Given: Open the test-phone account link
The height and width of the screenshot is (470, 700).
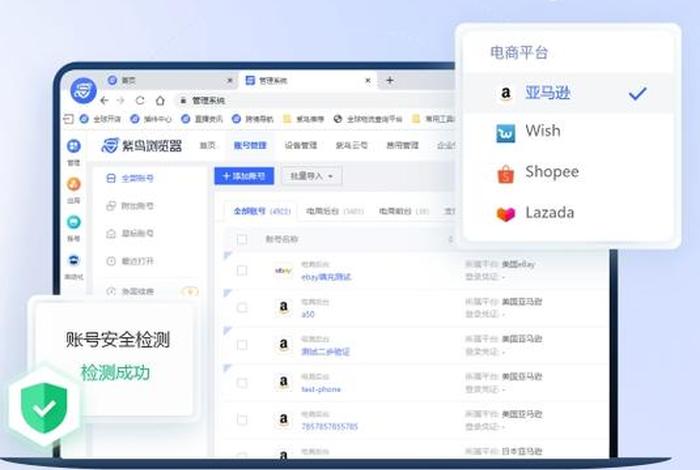Looking at the screenshot, I should (x=320, y=389).
